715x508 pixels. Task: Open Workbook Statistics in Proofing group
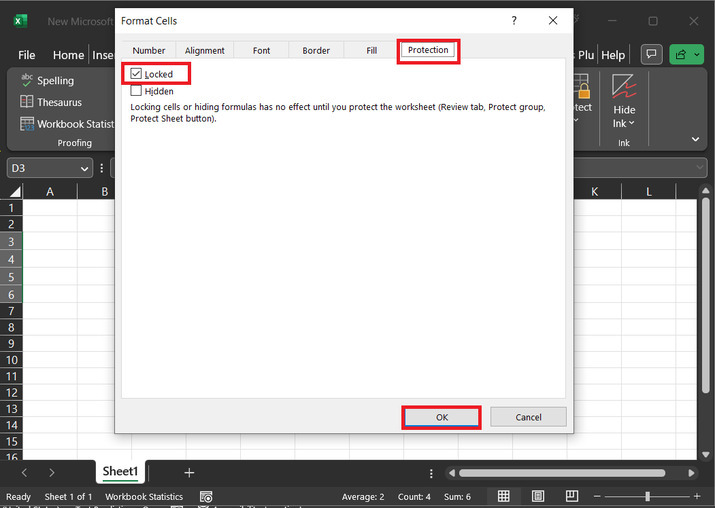pos(67,124)
